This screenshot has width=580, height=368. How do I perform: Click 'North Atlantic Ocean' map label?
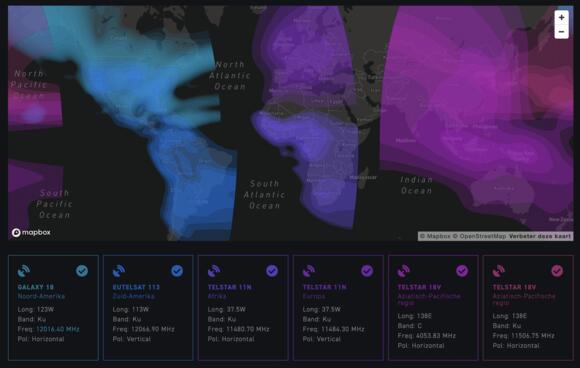click(230, 75)
